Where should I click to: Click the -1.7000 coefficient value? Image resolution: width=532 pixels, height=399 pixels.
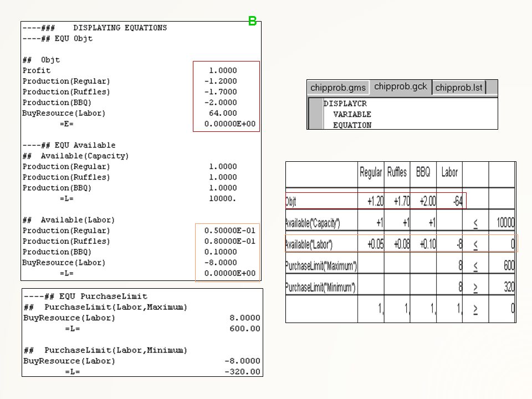tap(221, 92)
